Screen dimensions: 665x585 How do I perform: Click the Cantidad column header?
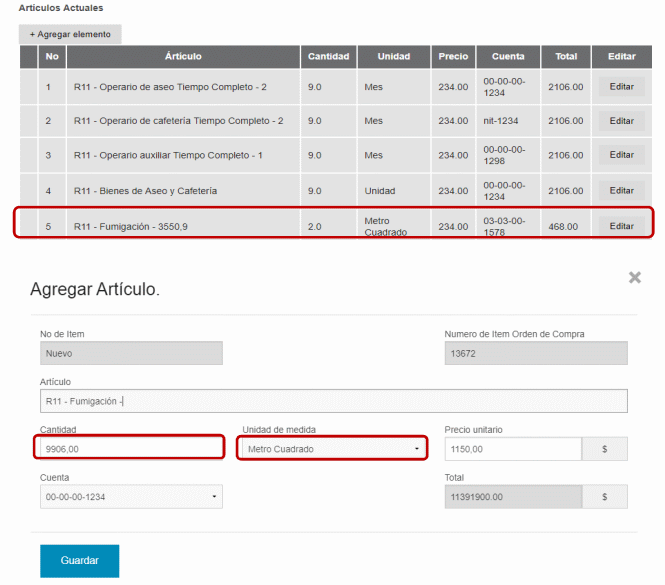point(328,57)
